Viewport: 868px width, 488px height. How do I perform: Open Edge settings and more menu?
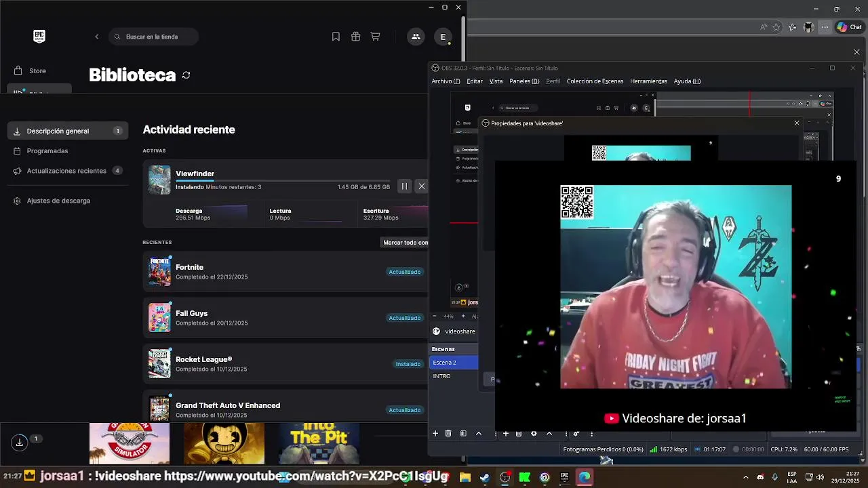pos(825,27)
